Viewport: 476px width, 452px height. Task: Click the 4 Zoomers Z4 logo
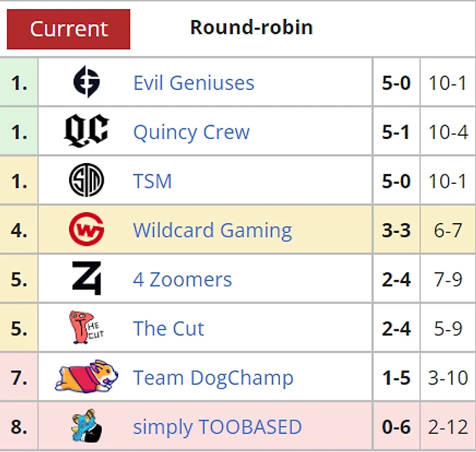point(86,279)
